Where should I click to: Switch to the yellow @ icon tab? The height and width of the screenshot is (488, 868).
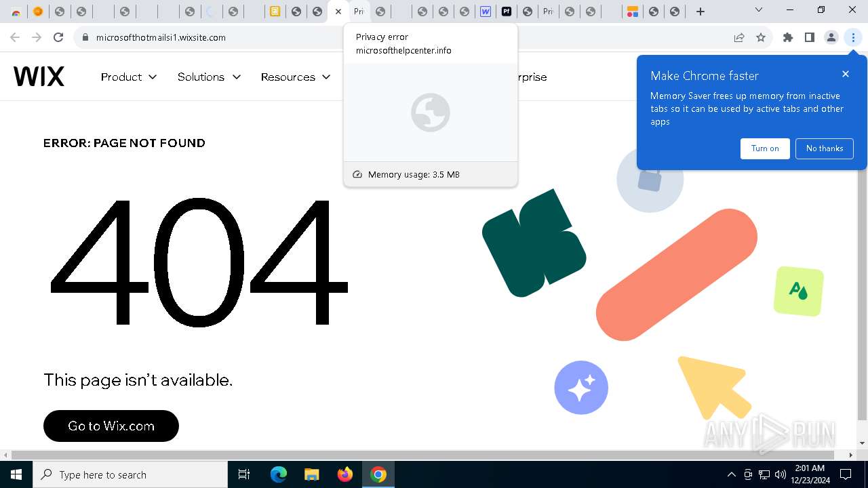[x=275, y=12]
